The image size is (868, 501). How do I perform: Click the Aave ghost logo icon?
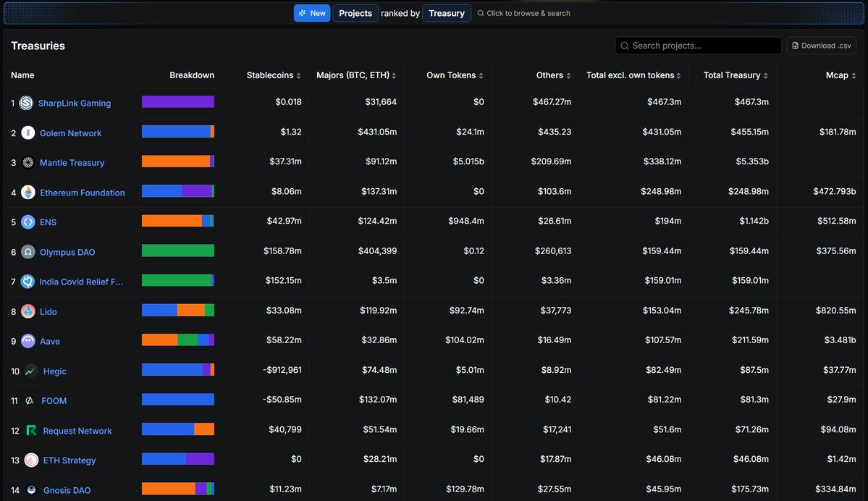point(28,341)
